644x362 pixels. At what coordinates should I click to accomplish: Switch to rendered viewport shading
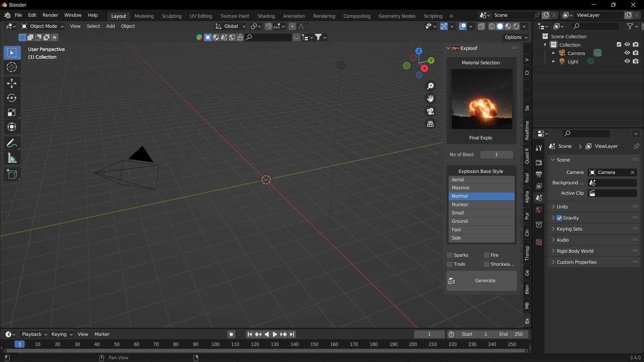(516, 26)
